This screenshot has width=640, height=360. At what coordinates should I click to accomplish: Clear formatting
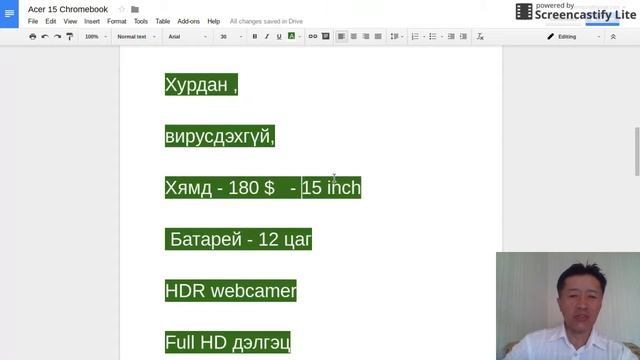[x=480, y=37]
